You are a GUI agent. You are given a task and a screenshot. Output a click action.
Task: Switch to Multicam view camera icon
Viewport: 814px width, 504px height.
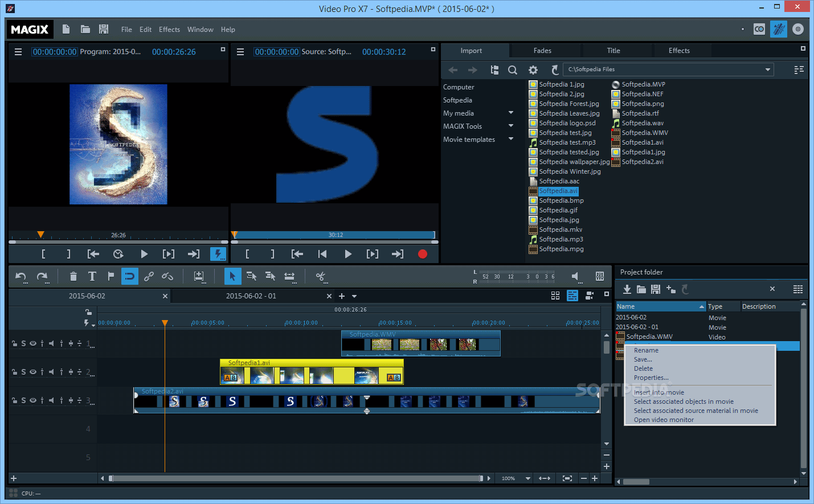590,296
